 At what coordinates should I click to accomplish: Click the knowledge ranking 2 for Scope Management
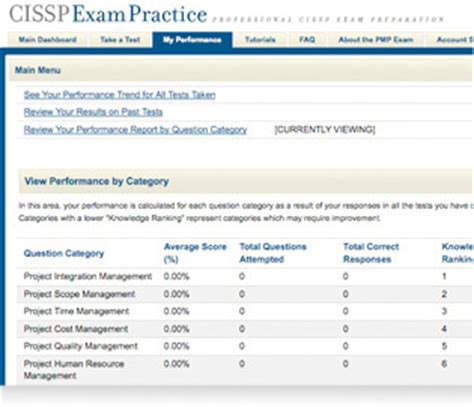coord(444,294)
